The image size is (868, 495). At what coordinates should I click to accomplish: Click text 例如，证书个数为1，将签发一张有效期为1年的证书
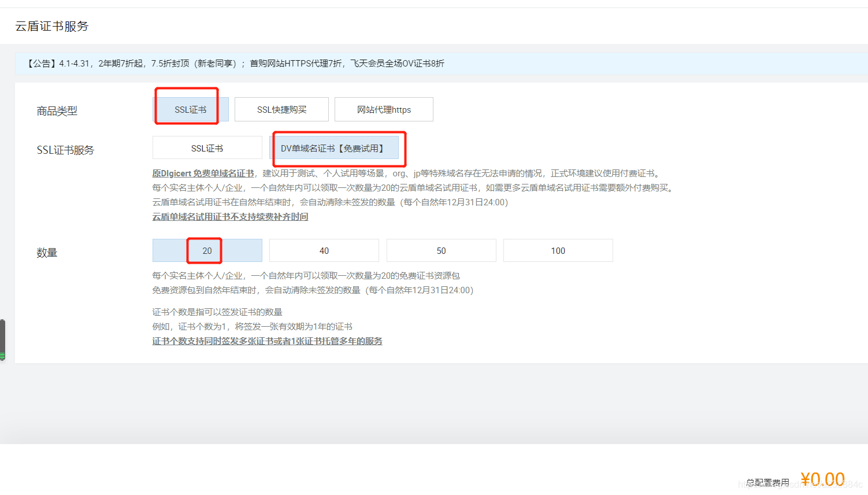click(252, 327)
